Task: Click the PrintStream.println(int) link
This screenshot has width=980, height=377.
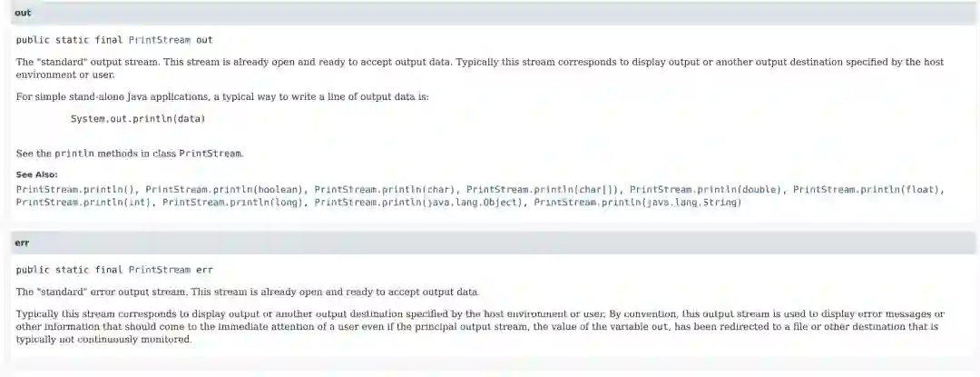Action: tap(84, 202)
